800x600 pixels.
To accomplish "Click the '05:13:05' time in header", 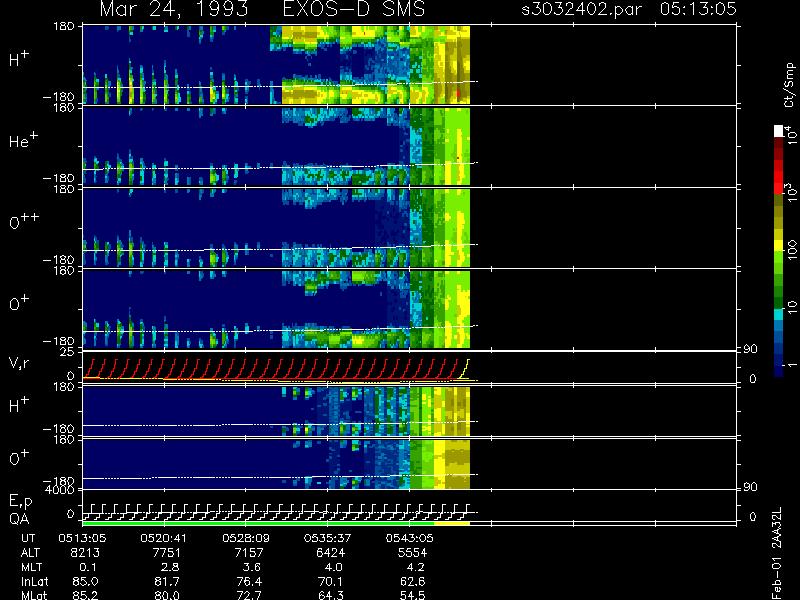I will point(698,9).
